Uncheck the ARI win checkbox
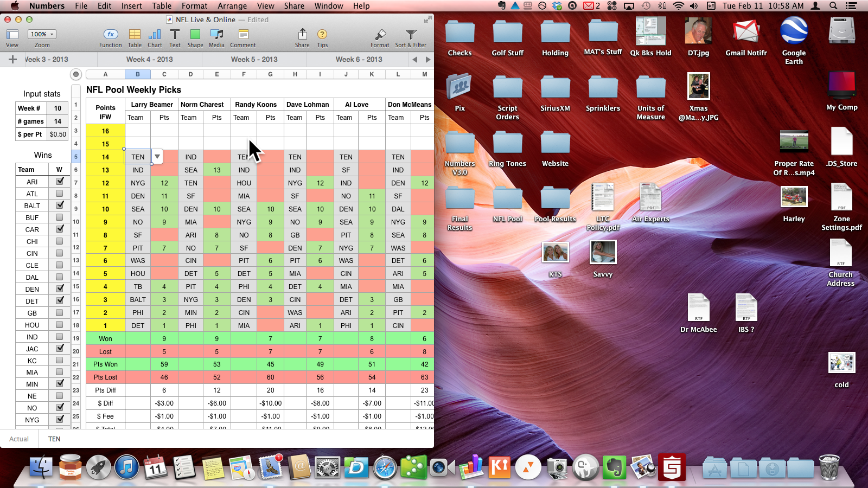The height and width of the screenshot is (488, 868). [60, 182]
